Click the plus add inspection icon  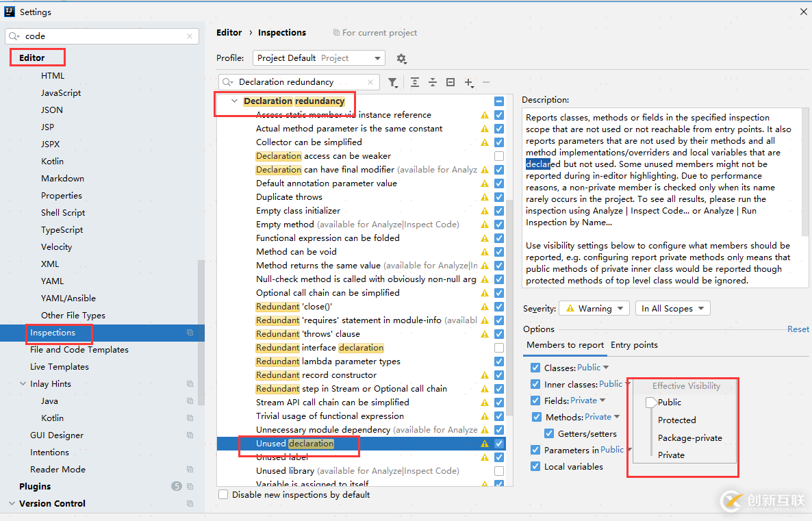click(468, 82)
